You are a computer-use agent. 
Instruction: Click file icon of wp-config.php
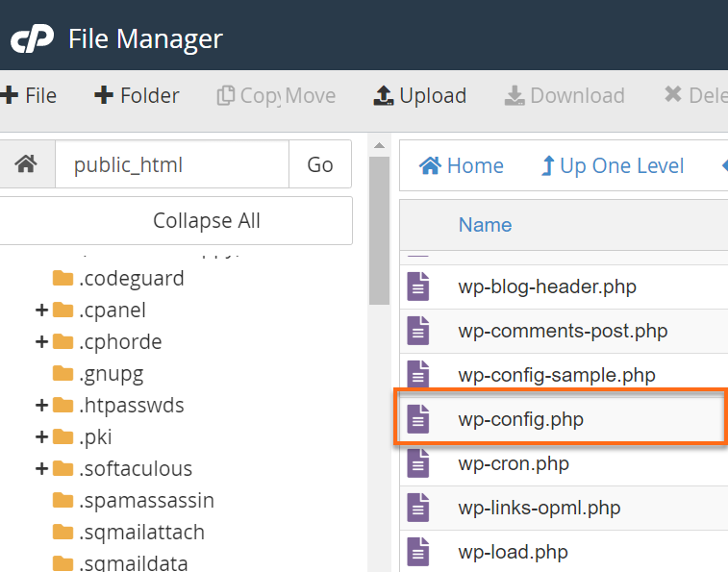(418, 419)
